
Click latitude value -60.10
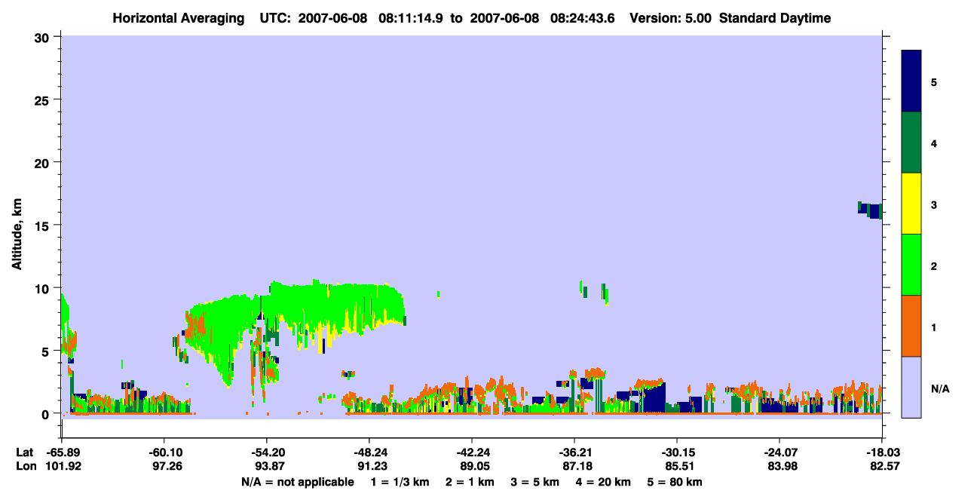pyautogui.click(x=164, y=452)
